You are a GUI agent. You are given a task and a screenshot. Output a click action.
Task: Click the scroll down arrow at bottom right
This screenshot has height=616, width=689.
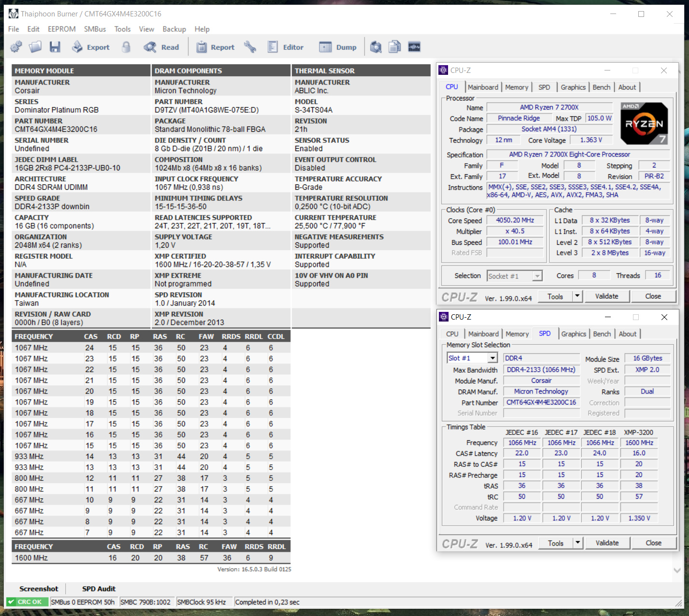click(x=677, y=570)
